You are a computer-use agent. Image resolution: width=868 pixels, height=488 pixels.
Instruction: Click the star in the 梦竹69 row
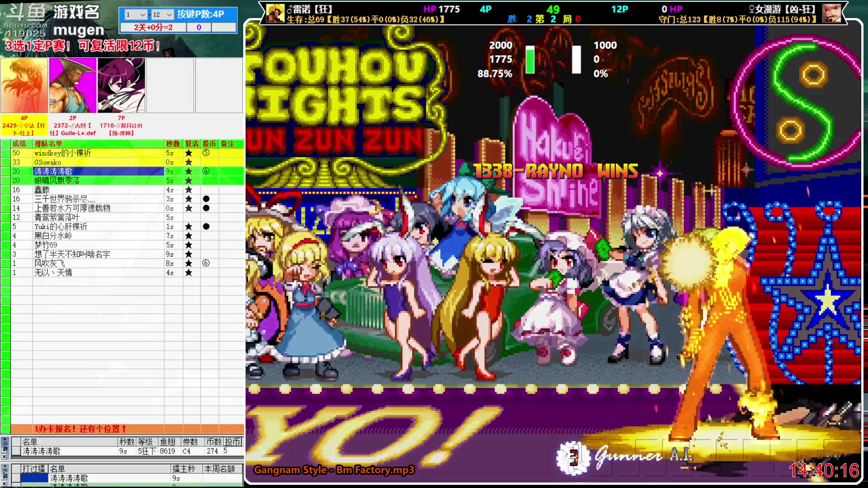(x=189, y=245)
